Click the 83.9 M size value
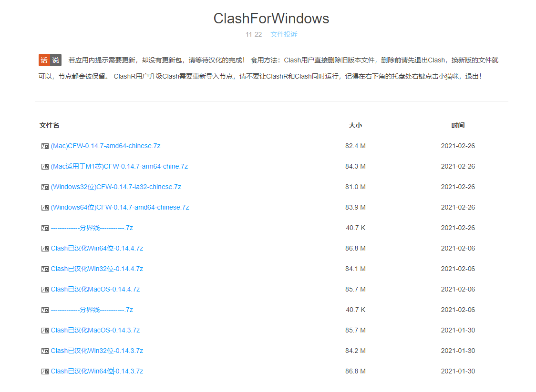The height and width of the screenshot is (392, 536). tap(356, 207)
